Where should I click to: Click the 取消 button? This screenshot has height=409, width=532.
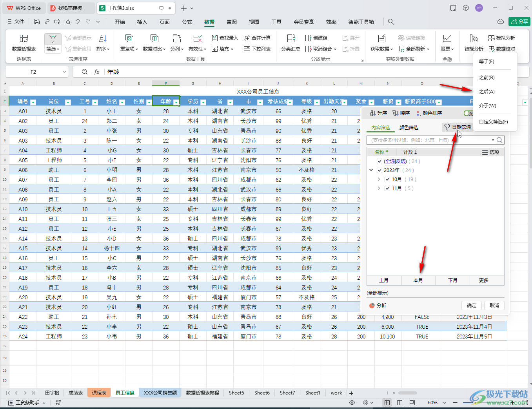click(494, 306)
